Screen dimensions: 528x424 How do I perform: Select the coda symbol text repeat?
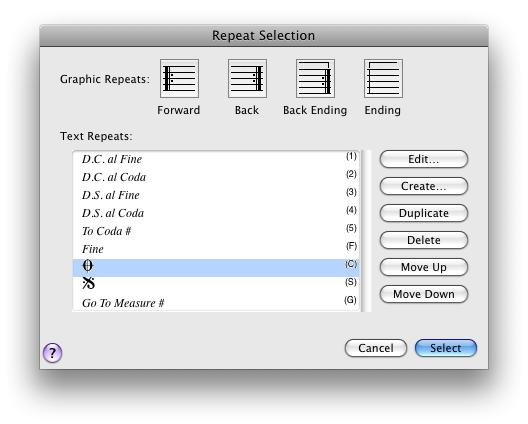(216, 268)
